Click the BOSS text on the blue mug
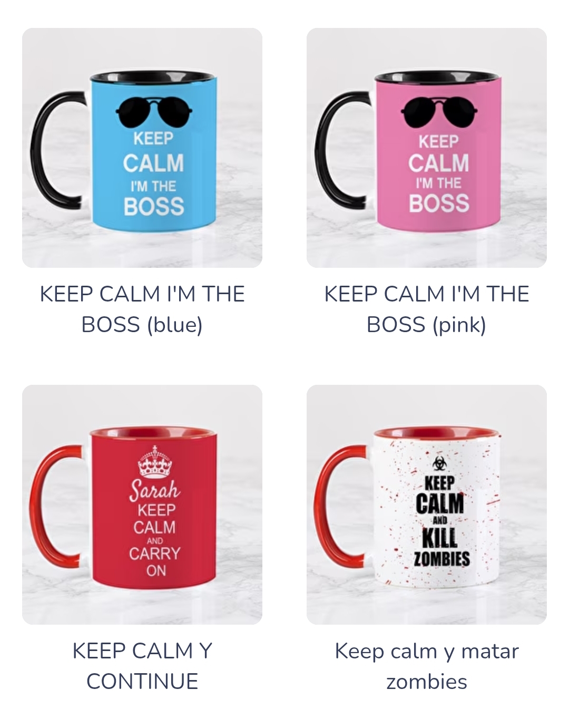Viewport: 569px width, 728px height. 154,206
